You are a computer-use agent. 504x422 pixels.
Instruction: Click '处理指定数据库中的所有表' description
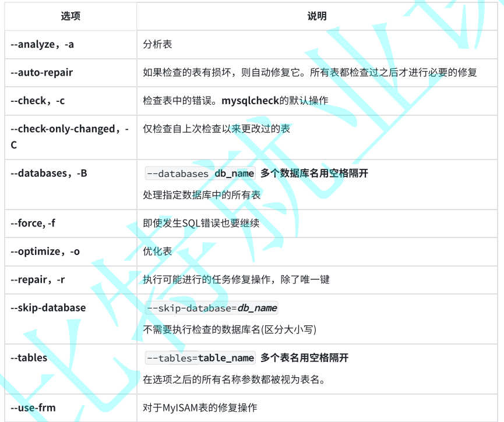pyautogui.click(x=202, y=195)
